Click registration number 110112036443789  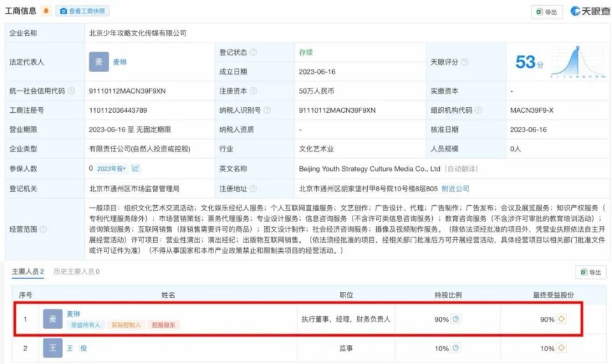[x=118, y=110]
